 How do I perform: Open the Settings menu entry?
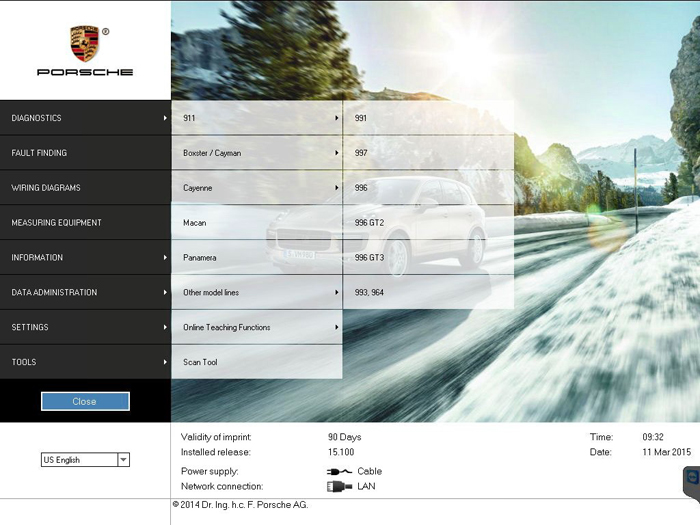[85, 327]
